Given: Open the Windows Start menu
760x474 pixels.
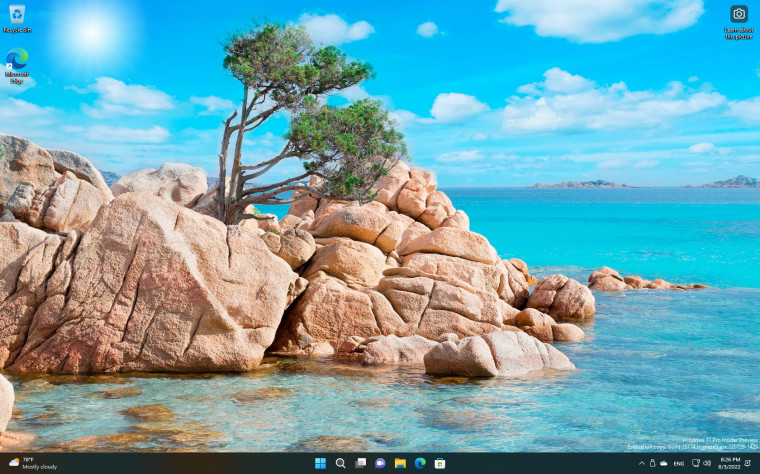Looking at the screenshot, I should [320, 463].
